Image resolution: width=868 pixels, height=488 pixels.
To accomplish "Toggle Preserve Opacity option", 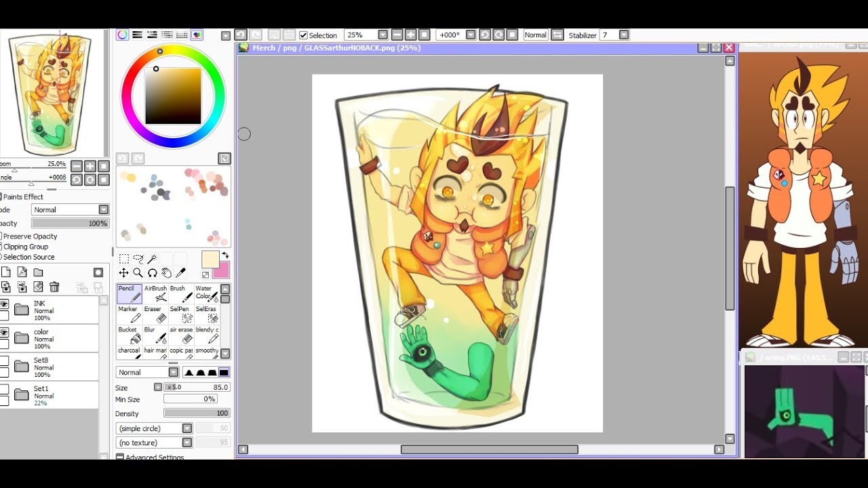I will pos(28,236).
